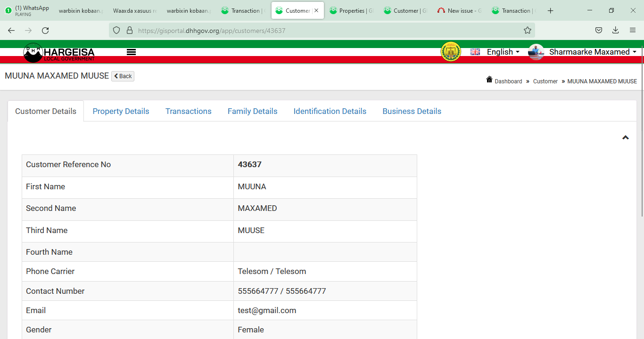Click the Customer Reference No label
The image size is (644, 339).
[68, 164]
